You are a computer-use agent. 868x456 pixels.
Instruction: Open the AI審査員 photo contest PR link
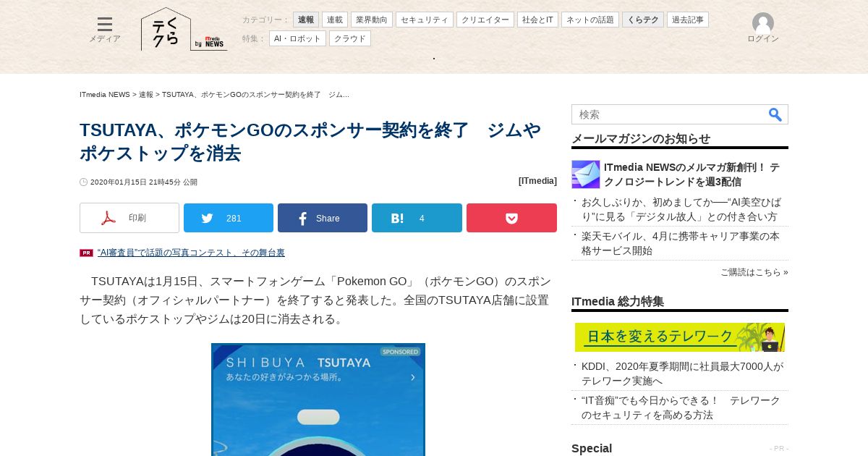click(191, 253)
